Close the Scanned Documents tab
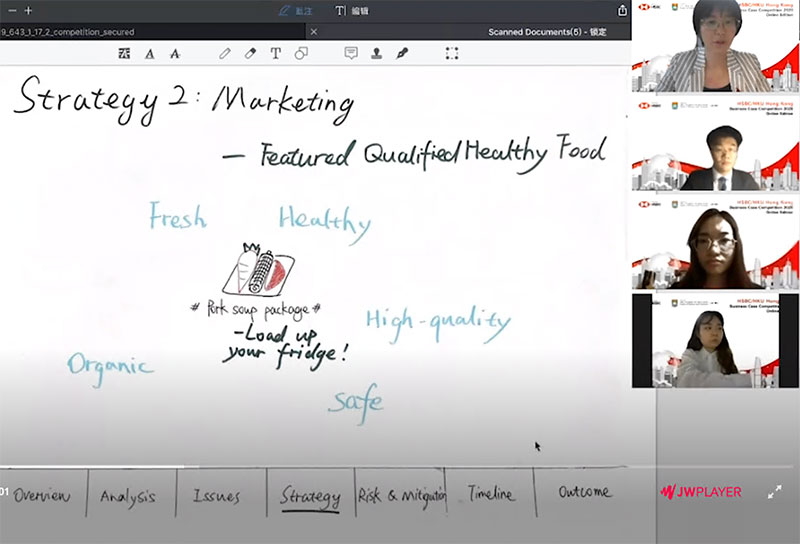800x544 pixels. (x=314, y=32)
